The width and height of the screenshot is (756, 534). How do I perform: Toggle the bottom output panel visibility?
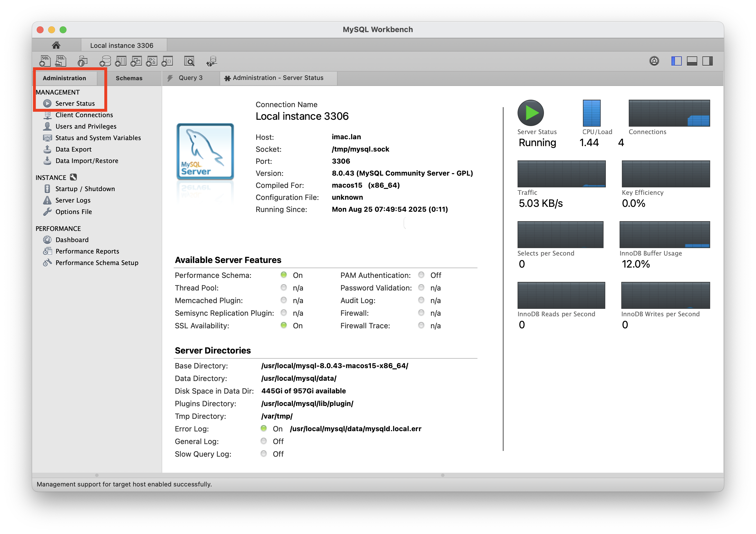coord(692,61)
